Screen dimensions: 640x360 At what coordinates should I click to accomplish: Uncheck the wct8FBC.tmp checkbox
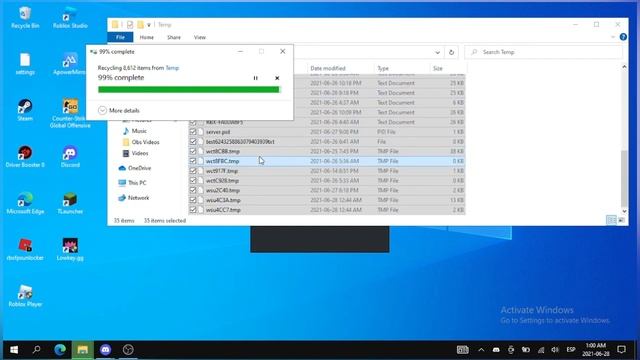click(x=193, y=161)
